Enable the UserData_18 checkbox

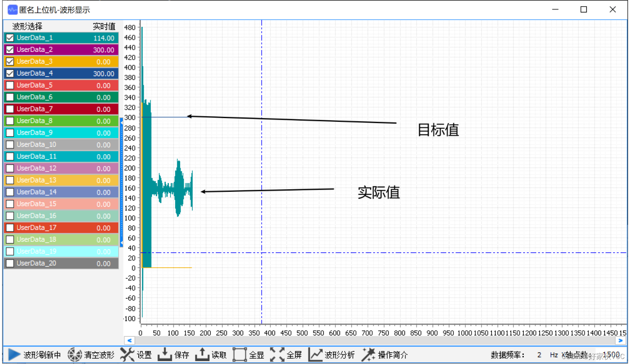click(10, 240)
